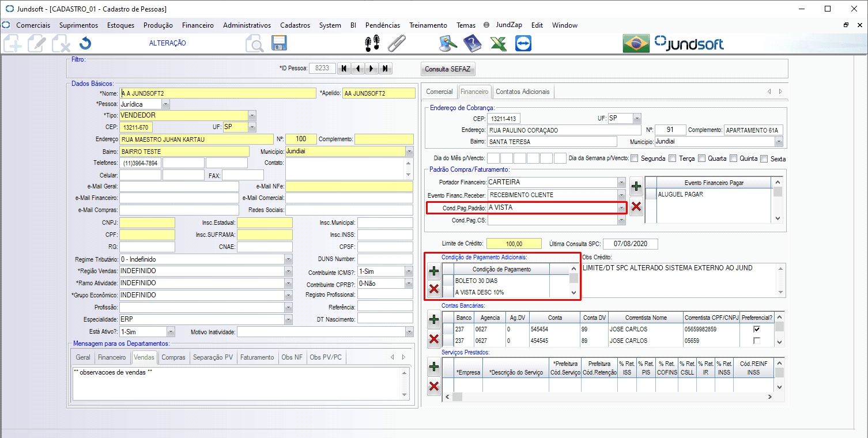
Task: Add additional payment condition with green plus
Action: coord(434,271)
